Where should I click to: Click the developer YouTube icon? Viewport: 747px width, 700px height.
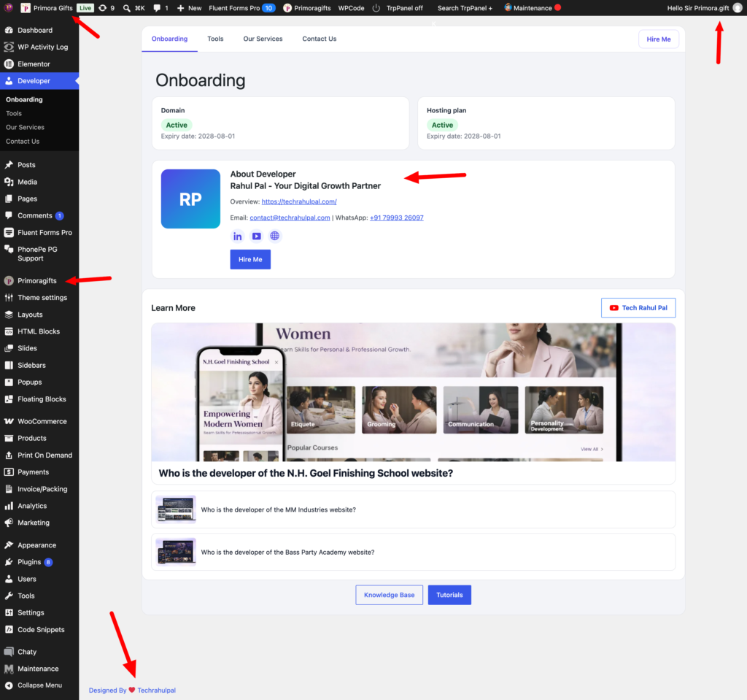tap(256, 236)
